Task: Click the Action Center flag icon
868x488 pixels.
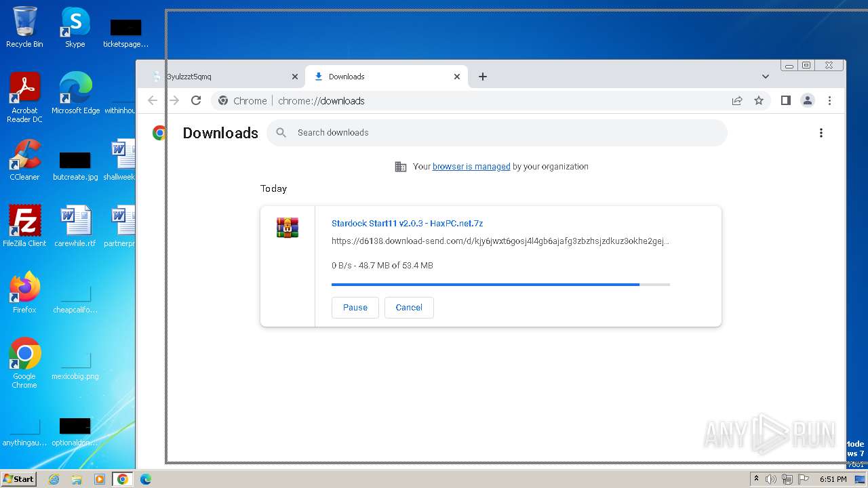Action: [x=804, y=479]
